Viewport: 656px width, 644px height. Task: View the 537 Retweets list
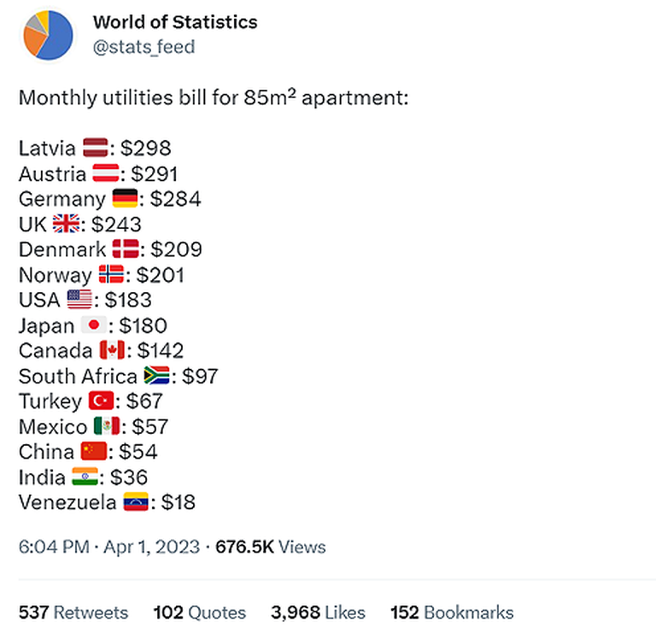click(x=73, y=612)
